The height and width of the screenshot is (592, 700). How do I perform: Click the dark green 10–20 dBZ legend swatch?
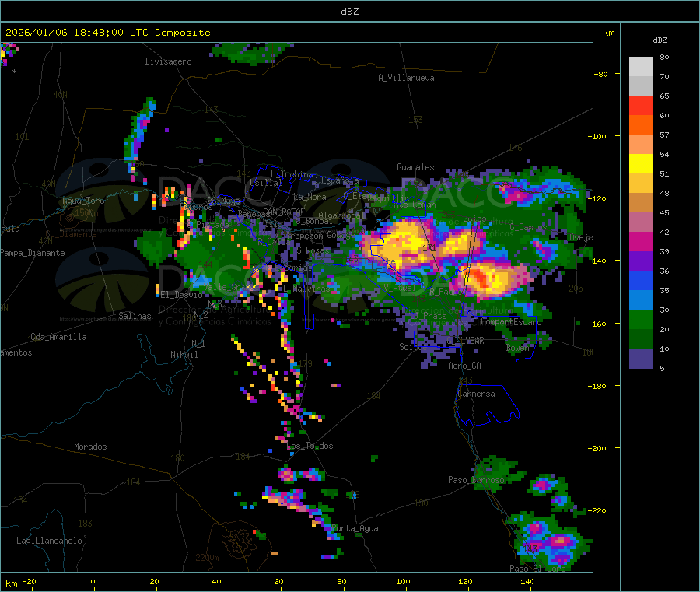click(x=641, y=339)
